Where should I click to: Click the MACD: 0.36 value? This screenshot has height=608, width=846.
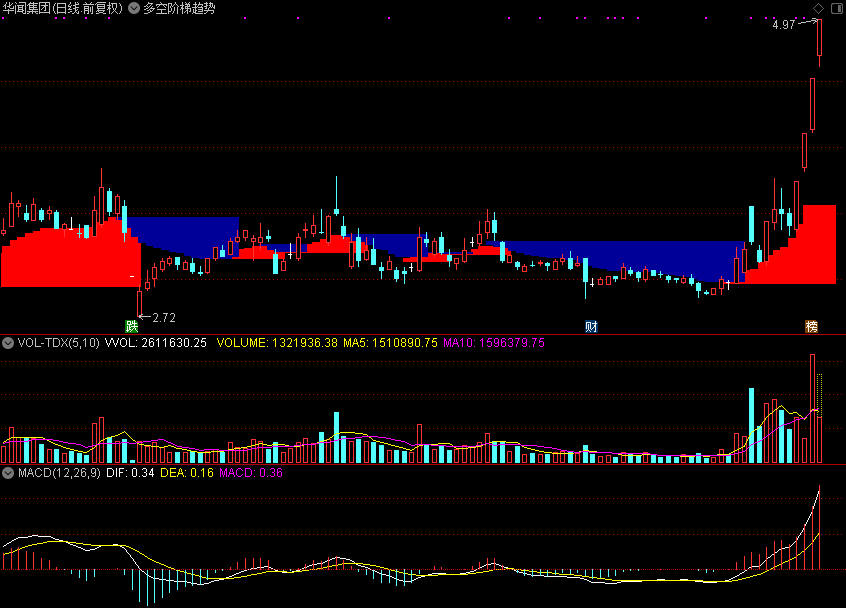(251, 473)
